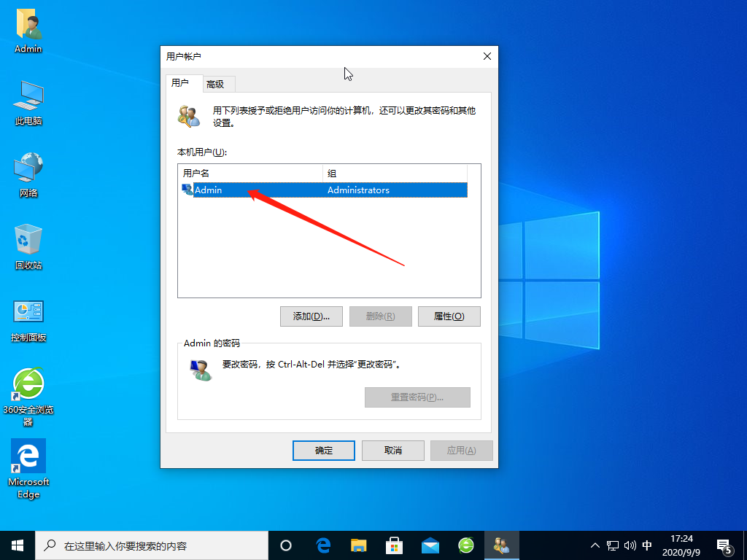Click the volume speaker tray icon
The image size is (747, 560).
[630, 545]
